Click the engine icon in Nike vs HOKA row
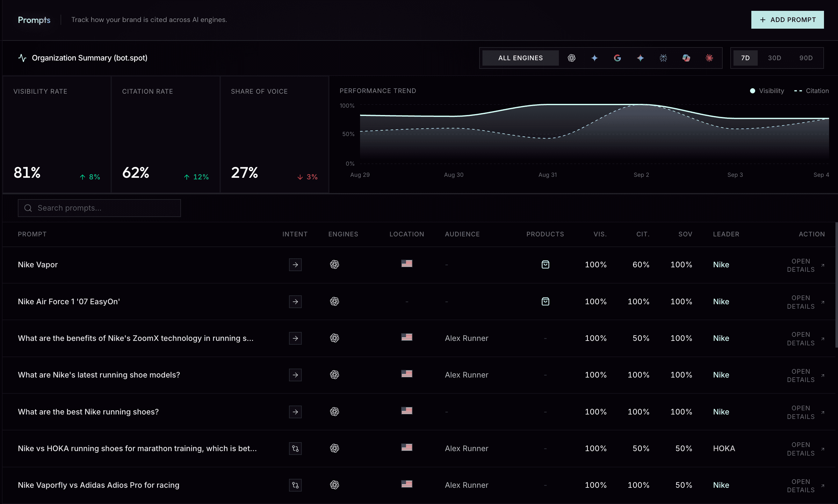 334,448
